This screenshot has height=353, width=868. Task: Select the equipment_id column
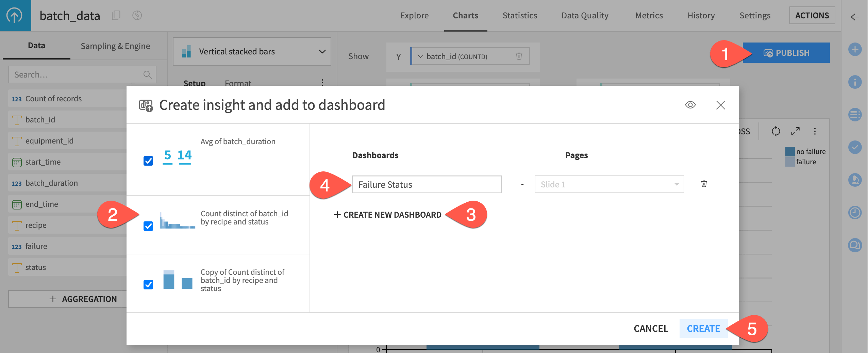[x=67, y=141]
